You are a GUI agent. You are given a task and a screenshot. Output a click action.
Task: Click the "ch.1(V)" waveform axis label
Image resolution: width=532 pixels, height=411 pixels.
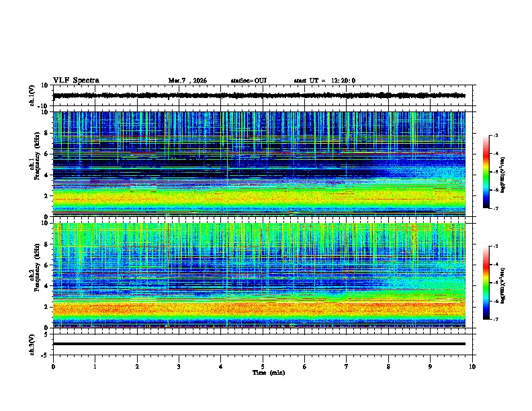tap(32, 95)
